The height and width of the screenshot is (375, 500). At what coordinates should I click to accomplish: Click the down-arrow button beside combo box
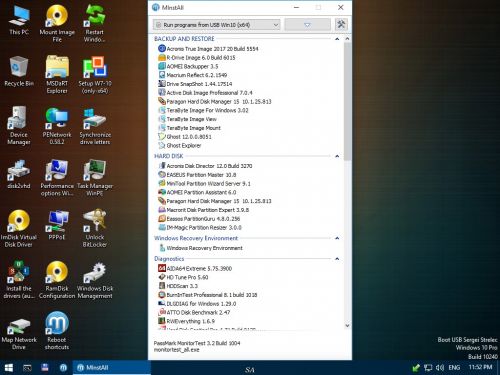[307, 25]
